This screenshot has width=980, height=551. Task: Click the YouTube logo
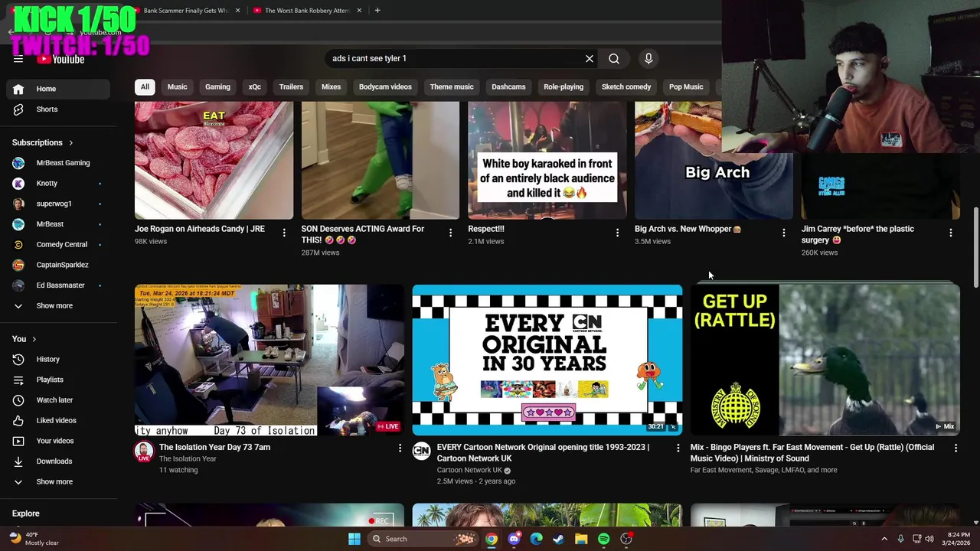[x=60, y=59]
